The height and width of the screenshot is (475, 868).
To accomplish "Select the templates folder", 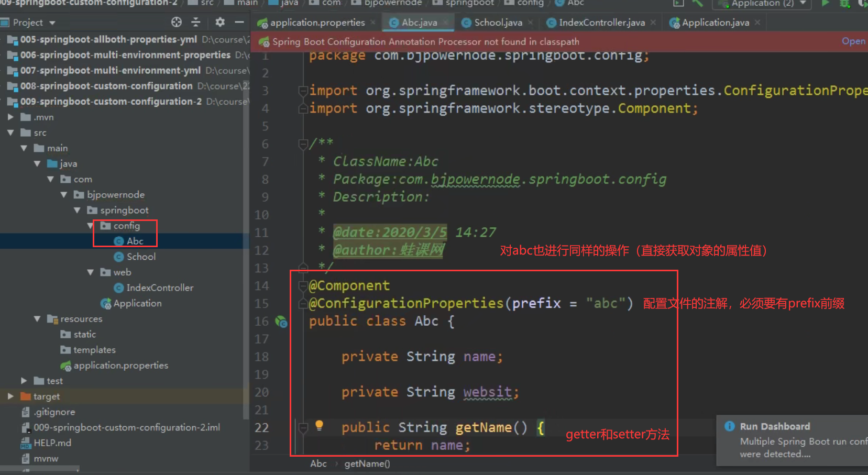I will click(x=94, y=350).
